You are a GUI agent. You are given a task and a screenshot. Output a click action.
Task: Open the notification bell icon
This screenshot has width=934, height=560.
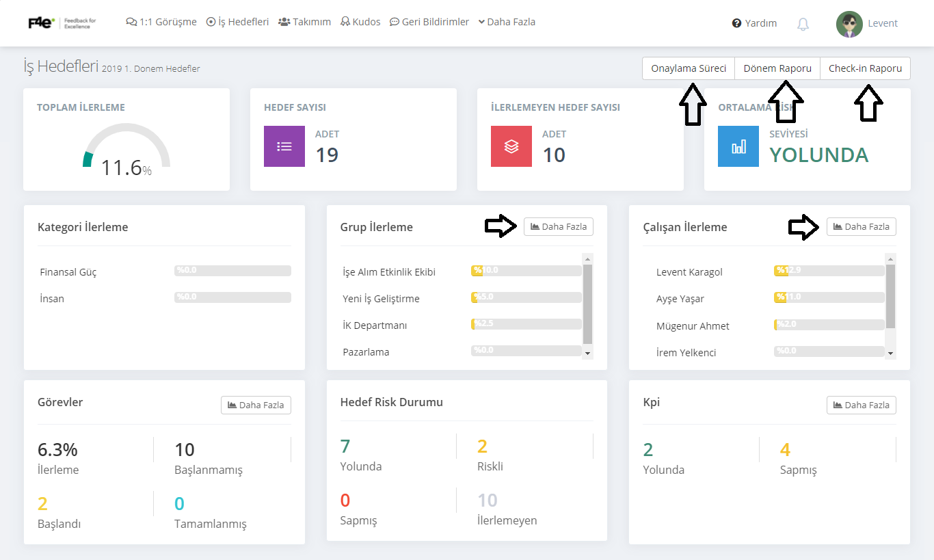tap(803, 24)
